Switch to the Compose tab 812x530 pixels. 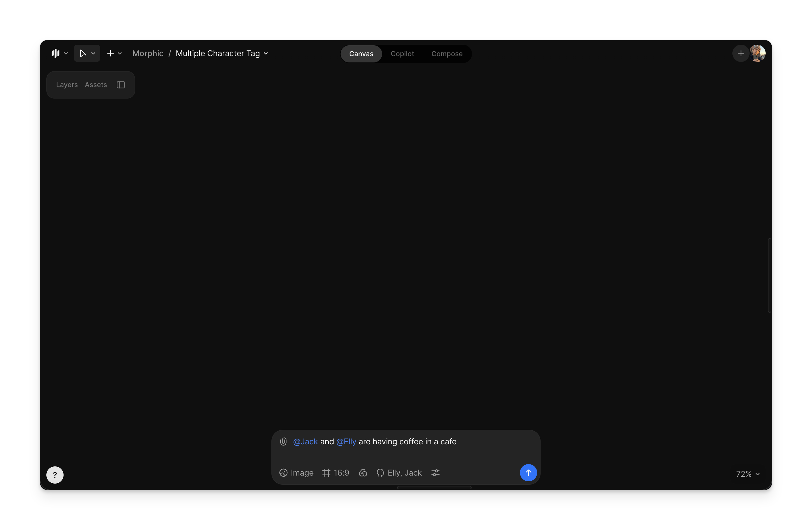click(447, 54)
